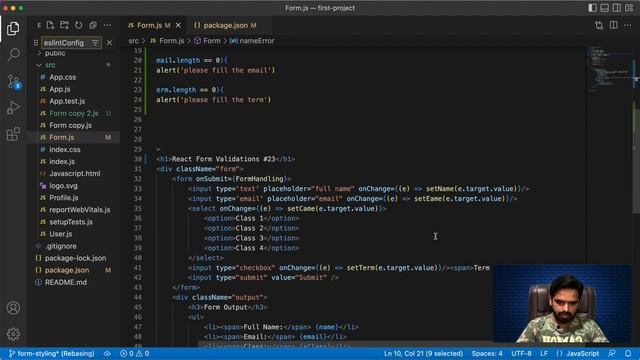Refresh the Explorer file tree

pyautogui.click(x=79, y=25)
